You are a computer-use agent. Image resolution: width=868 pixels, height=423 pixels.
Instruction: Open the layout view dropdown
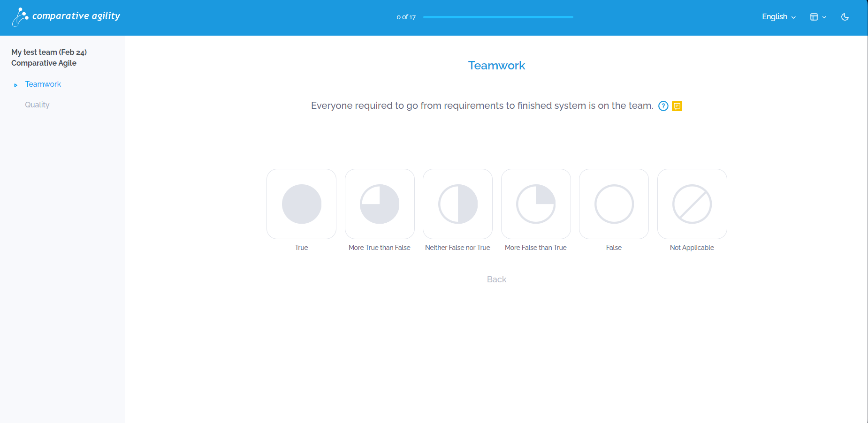[818, 17]
